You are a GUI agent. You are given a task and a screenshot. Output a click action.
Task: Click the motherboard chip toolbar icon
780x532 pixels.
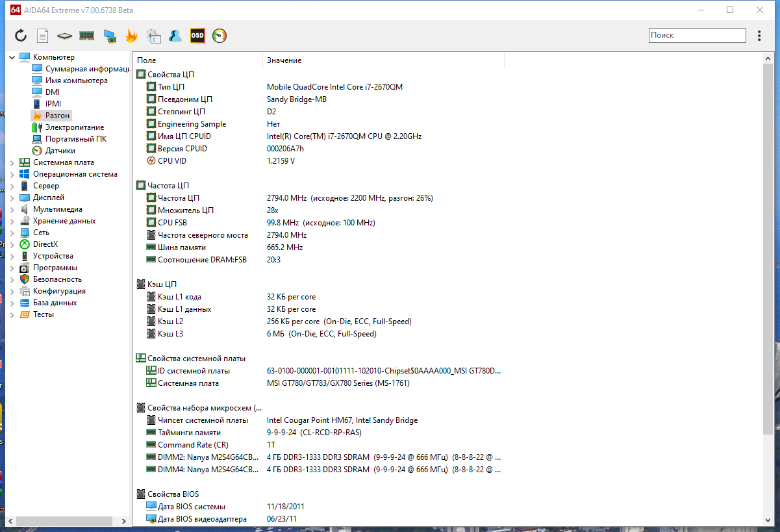64,36
